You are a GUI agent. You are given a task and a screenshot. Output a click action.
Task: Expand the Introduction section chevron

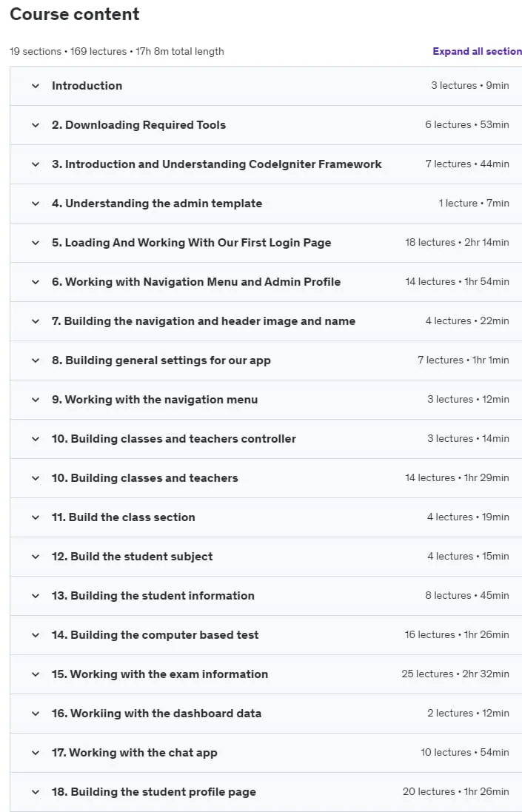coord(36,86)
